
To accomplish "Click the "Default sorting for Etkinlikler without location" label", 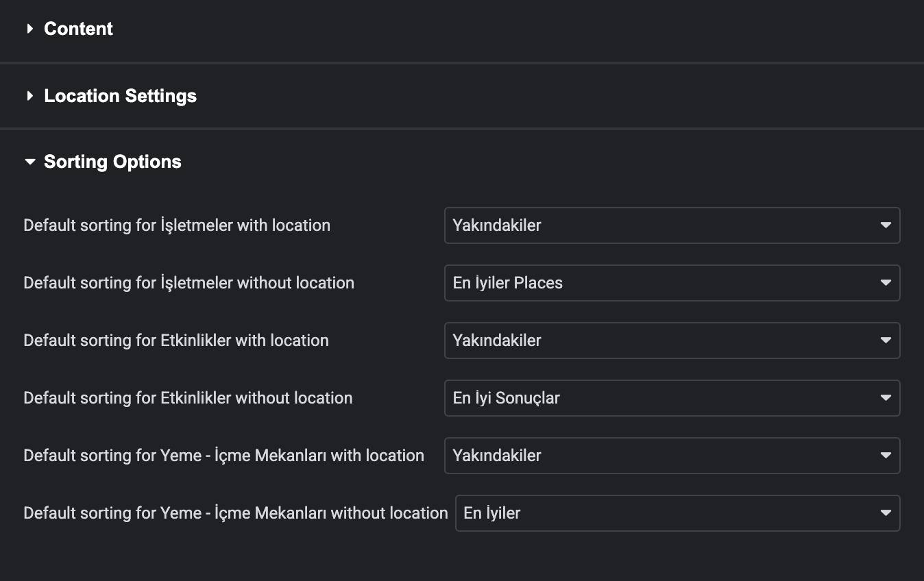I will [x=188, y=398].
